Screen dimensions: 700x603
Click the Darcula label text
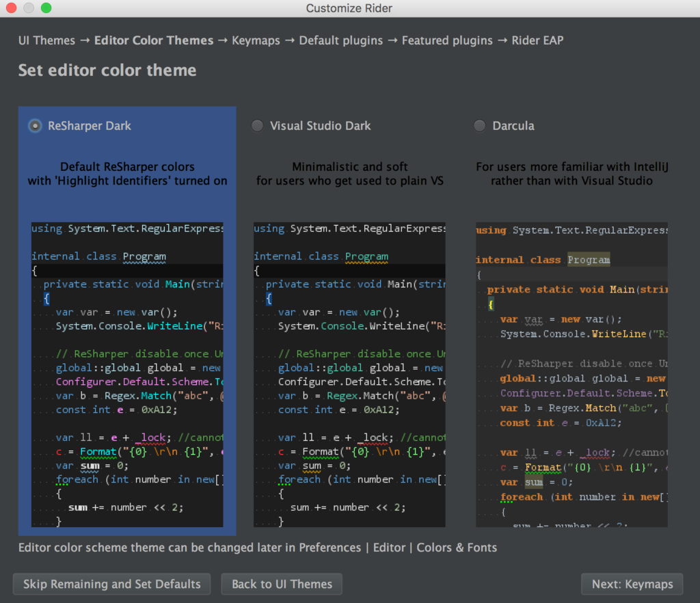pyautogui.click(x=513, y=126)
